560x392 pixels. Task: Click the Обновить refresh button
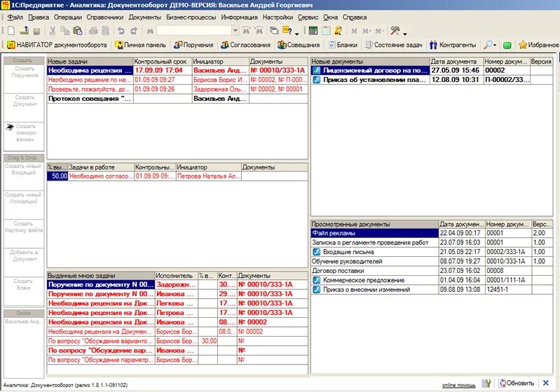[x=517, y=383]
